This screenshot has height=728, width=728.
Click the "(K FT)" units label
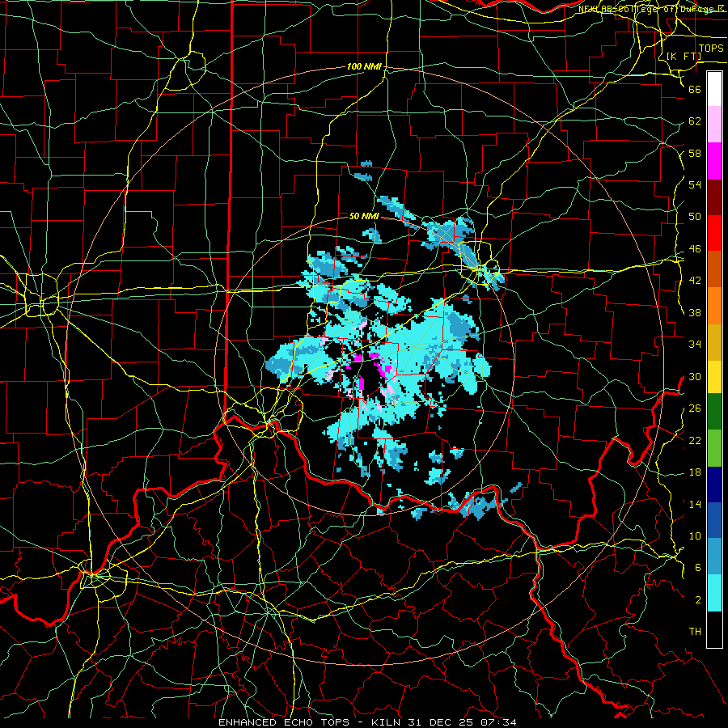684,56
